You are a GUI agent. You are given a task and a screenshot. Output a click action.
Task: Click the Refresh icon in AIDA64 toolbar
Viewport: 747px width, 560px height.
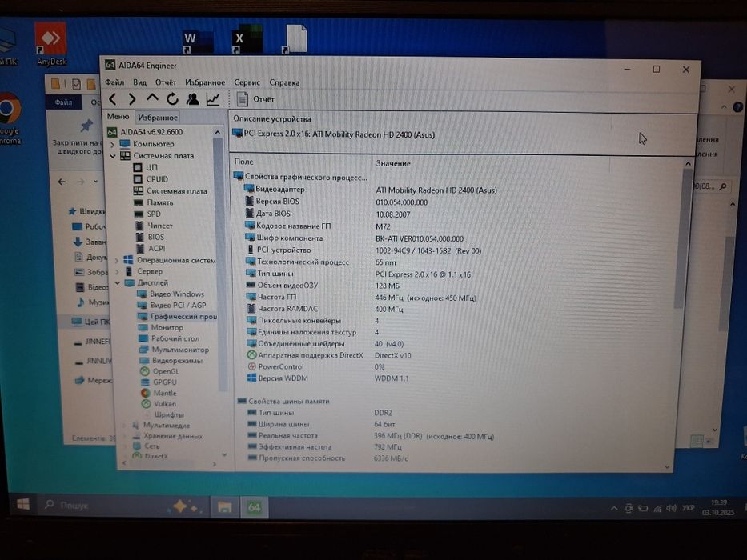[x=172, y=99]
